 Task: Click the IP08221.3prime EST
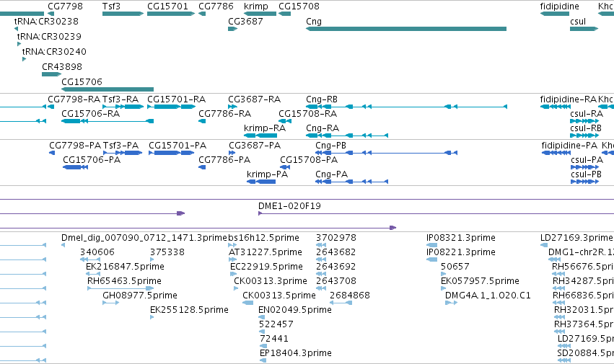coord(431,259)
